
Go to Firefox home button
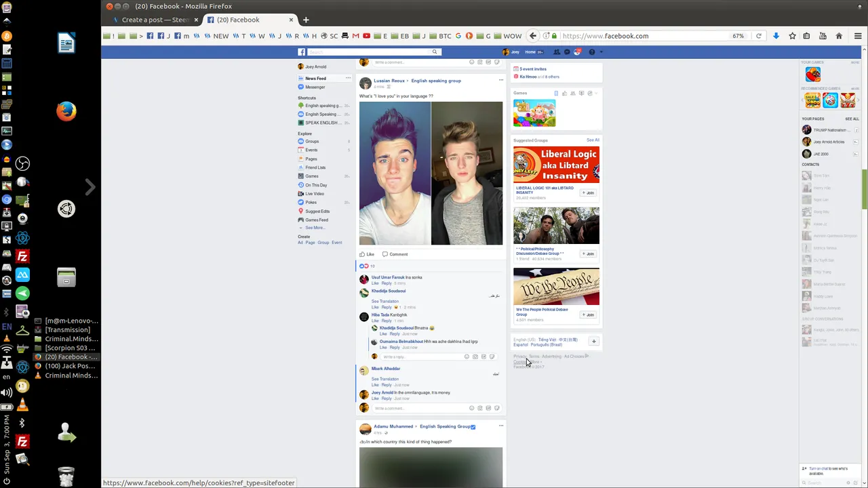pyautogui.click(x=839, y=36)
